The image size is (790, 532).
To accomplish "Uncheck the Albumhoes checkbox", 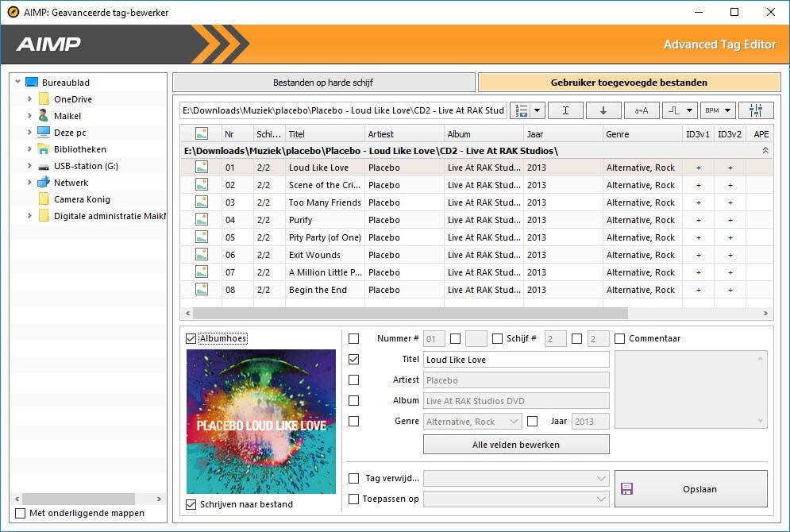I will (x=191, y=338).
